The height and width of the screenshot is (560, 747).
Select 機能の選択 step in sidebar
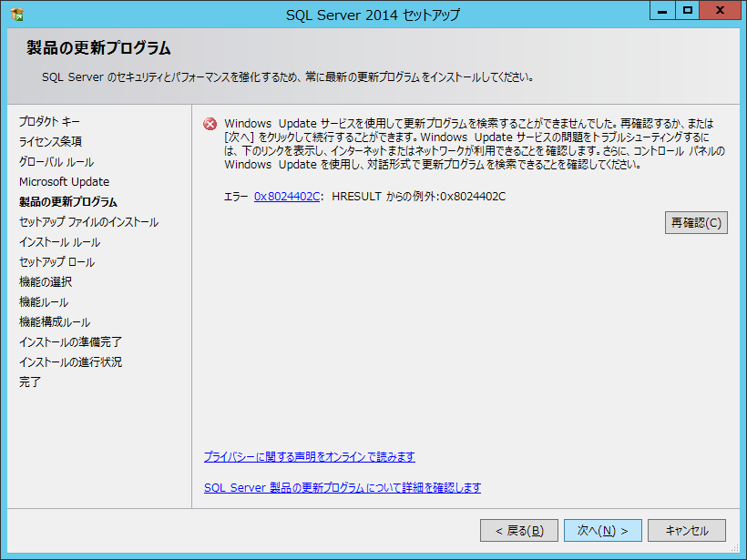click(x=46, y=282)
